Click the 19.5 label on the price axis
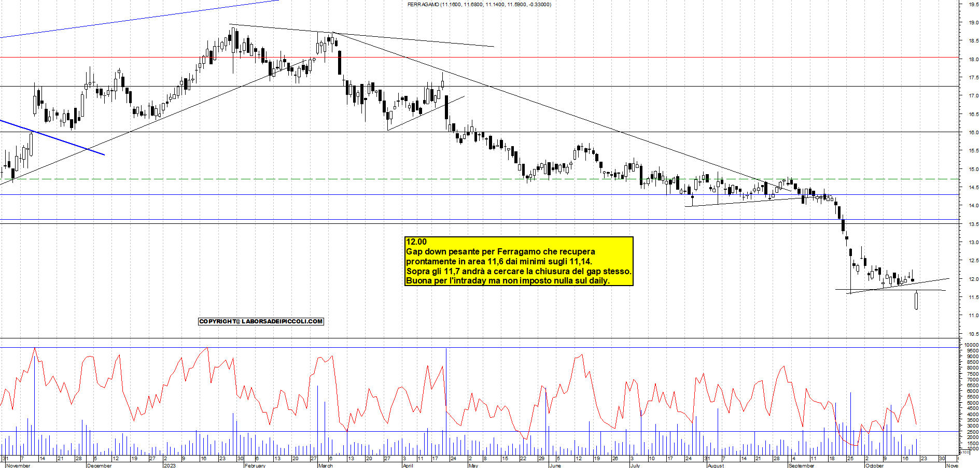Image resolution: width=980 pixels, height=468 pixels. click(x=973, y=4)
